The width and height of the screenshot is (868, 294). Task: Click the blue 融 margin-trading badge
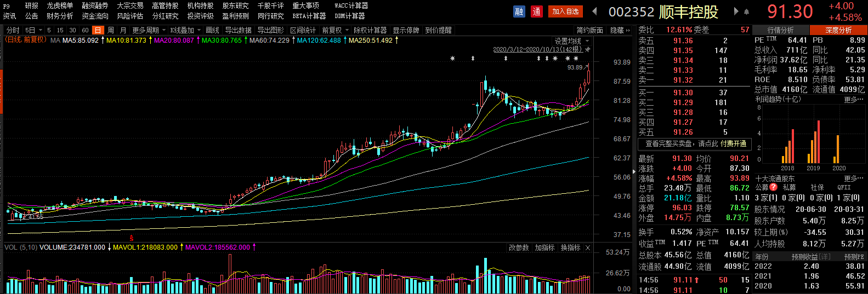coord(519,11)
